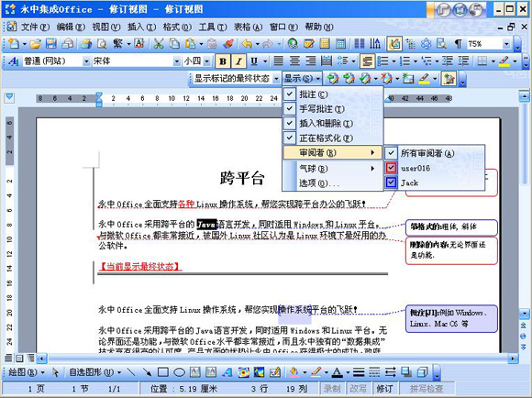Open the 帮助(H) menu

point(319,27)
